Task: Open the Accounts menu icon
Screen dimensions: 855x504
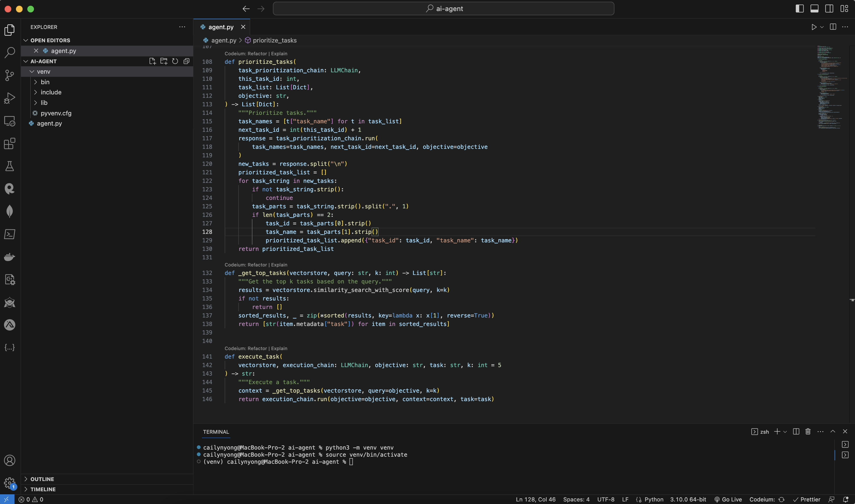Action: (10, 461)
